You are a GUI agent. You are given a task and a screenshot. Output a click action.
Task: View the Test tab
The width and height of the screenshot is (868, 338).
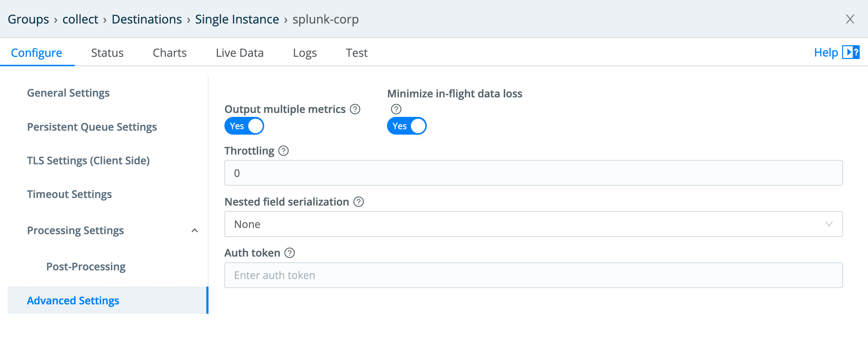[x=356, y=52]
